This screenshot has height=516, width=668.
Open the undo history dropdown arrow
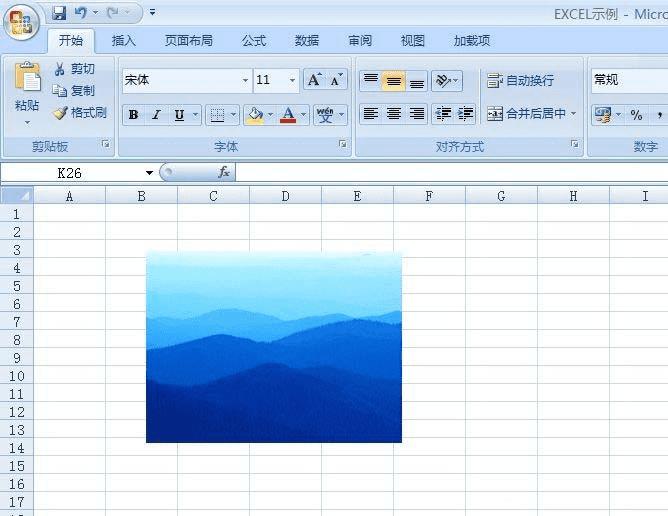click(x=95, y=13)
